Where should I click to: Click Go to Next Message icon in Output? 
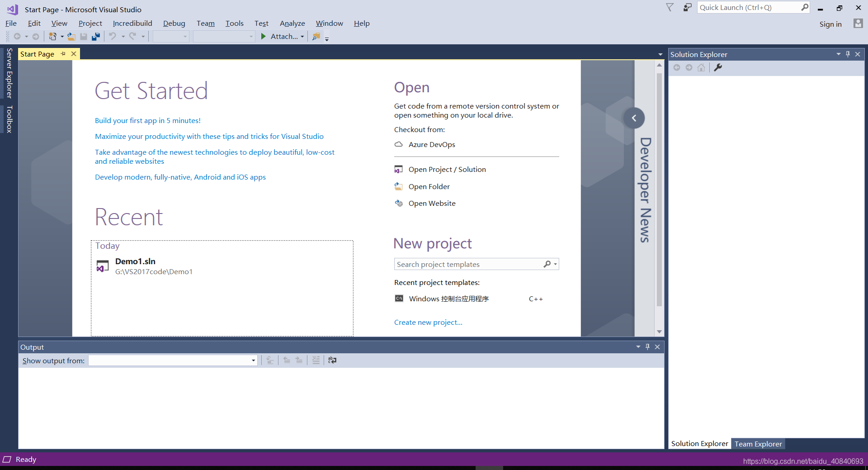[299, 360]
